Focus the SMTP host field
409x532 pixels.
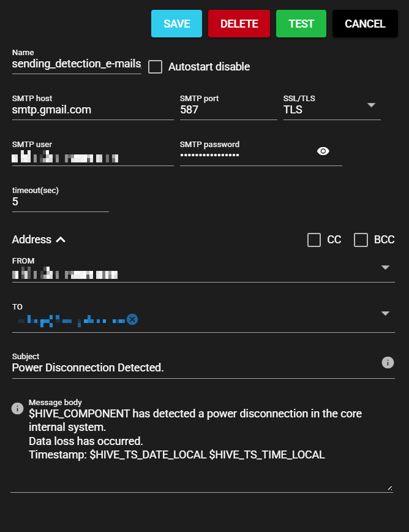[92, 110]
